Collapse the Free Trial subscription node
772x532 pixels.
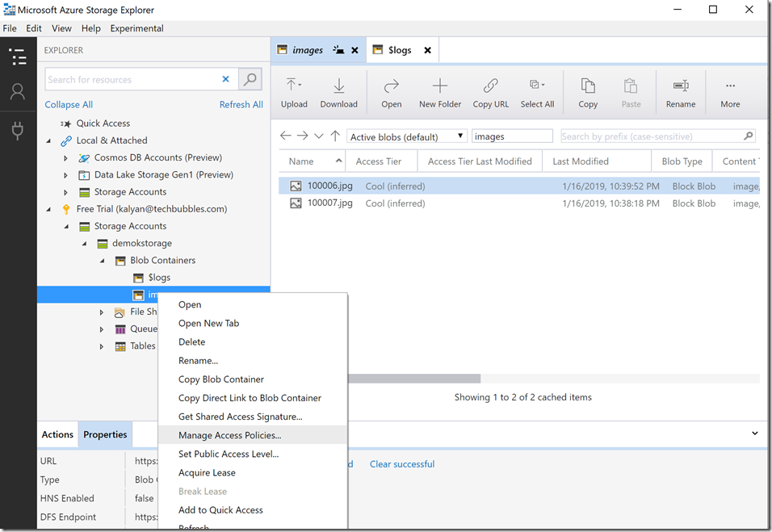point(48,210)
